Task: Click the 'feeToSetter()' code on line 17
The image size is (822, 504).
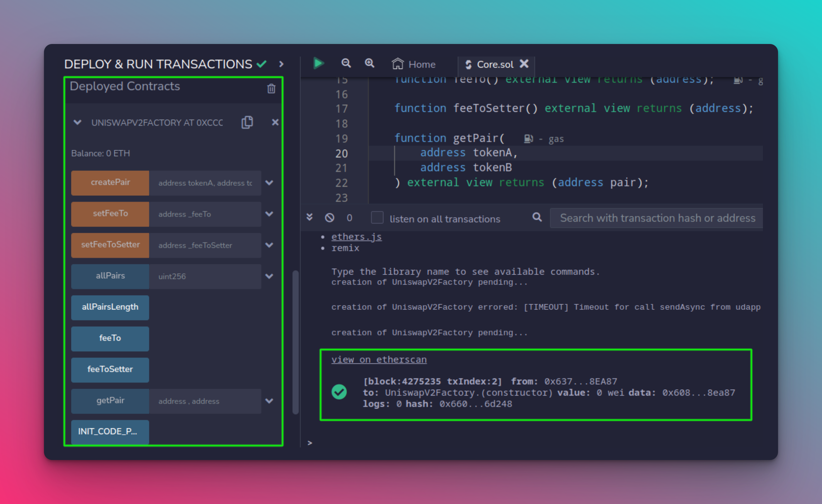Action: [x=495, y=108]
